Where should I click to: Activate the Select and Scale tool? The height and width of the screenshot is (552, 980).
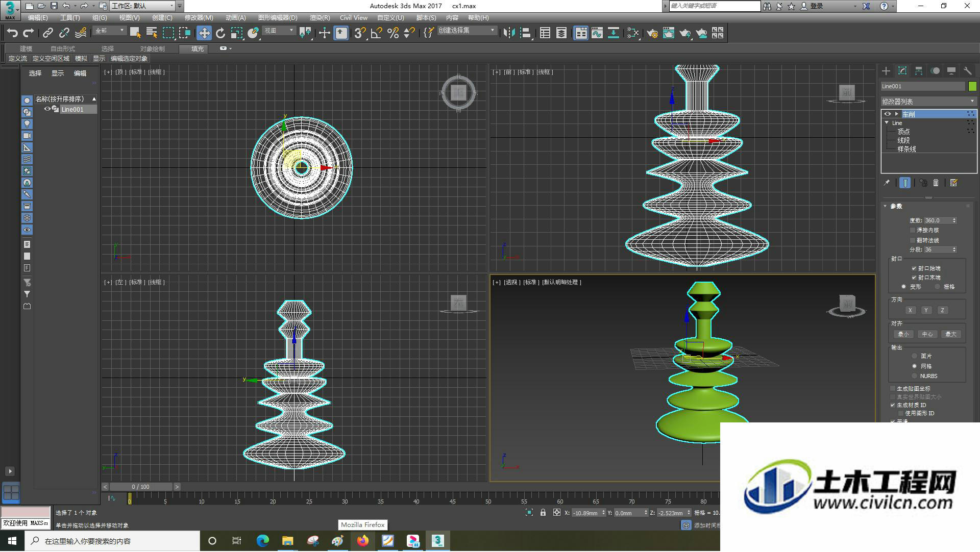[237, 33]
